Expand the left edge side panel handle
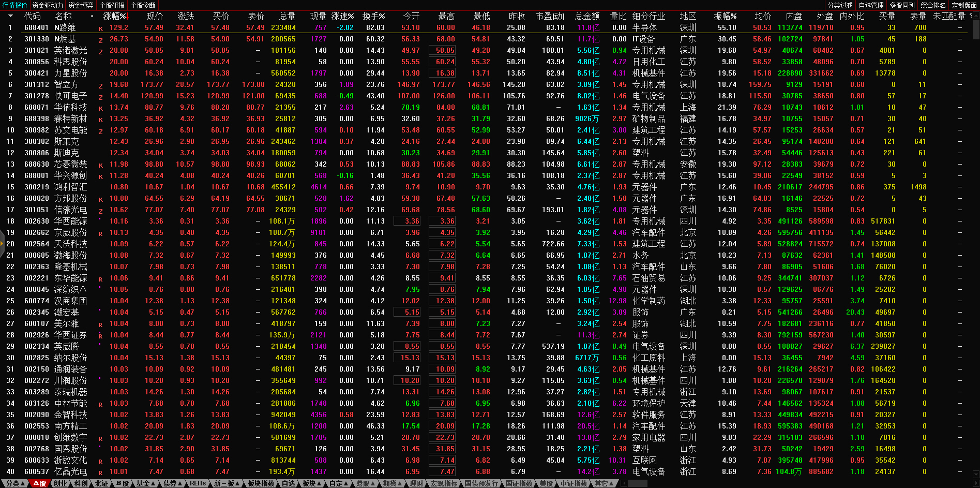This screenshot has width=980, height=488. [x=2, y=244]
